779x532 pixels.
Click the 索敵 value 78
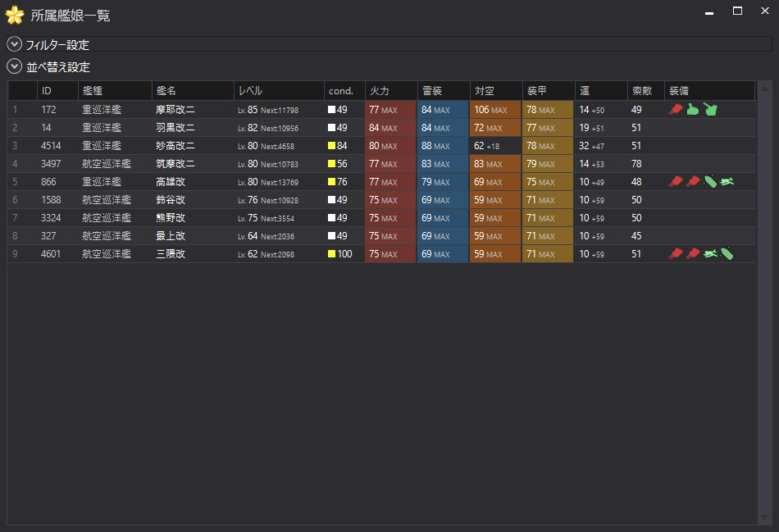coord(636,163)
